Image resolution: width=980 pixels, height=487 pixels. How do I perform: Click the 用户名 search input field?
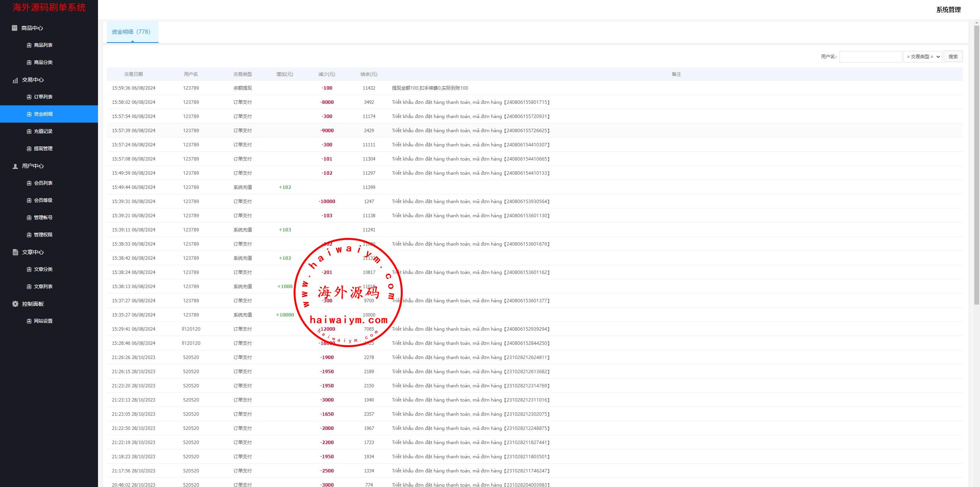[871, 57]
